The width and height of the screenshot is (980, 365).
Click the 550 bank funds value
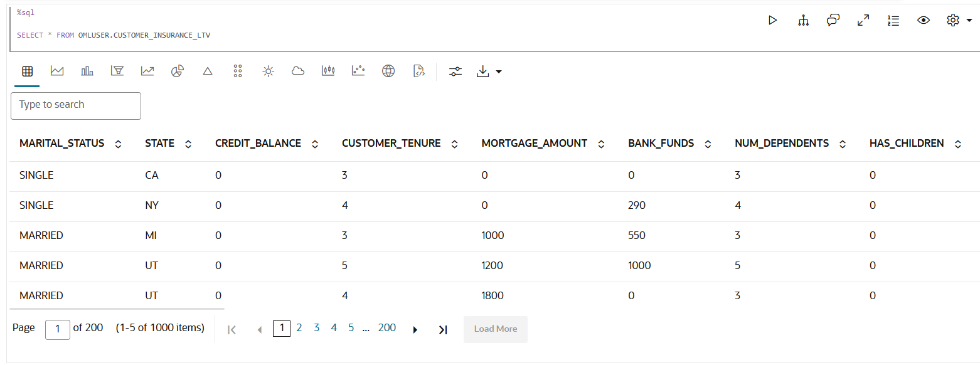click(637, 235)
